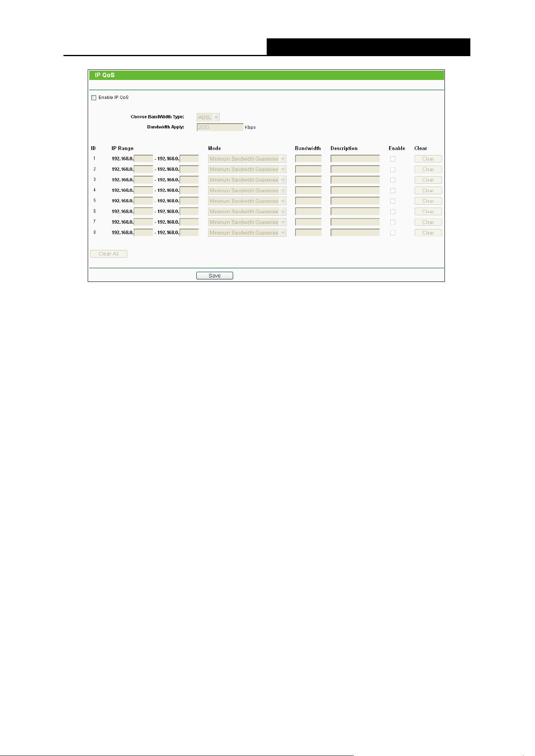Check the Enable box for rule 1
This screenshot has height=756, width=535.
[393, 159]
